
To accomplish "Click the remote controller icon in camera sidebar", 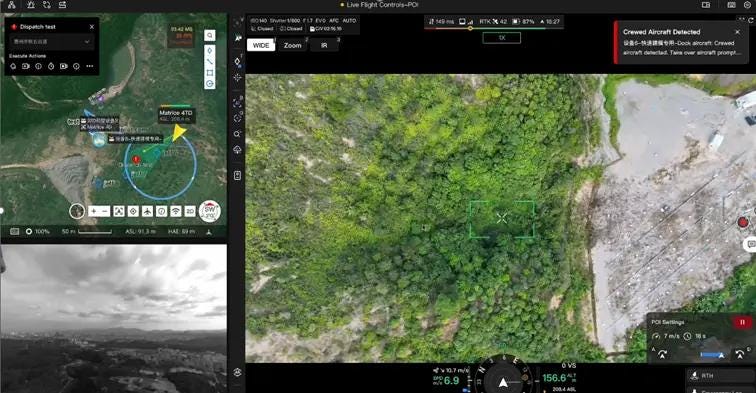I will [238, 175].
